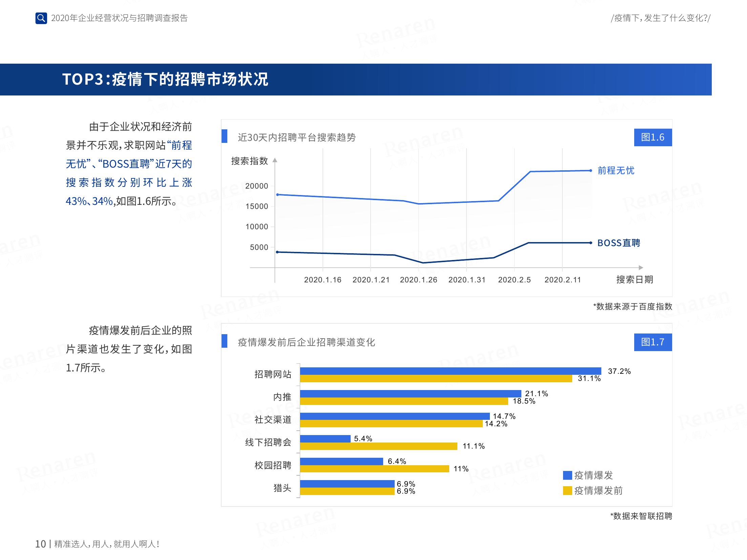Click the 猎头 category label
Viewport: 747px width, 560px height.
click(x=282, y=488)
